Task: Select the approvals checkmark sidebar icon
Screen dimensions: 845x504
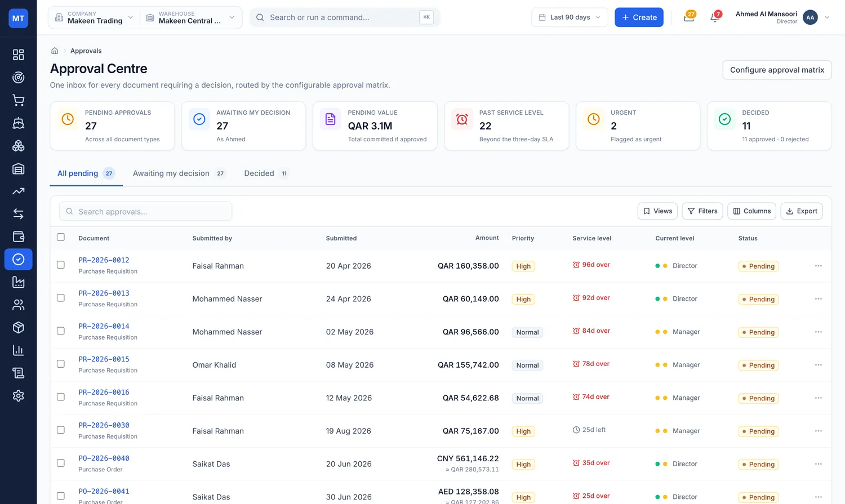Action: coord(18,259)
